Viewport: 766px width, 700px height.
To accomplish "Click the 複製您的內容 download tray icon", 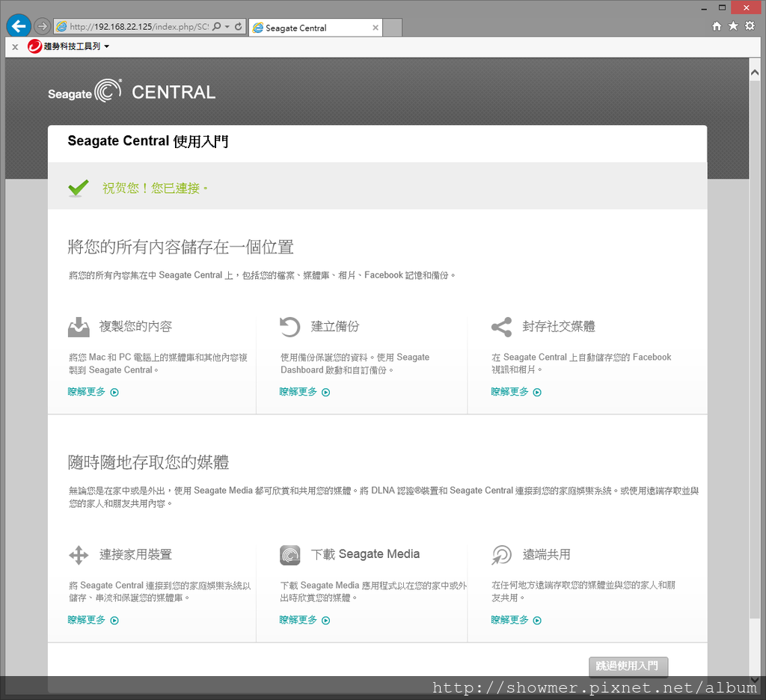I will (79, 327).
